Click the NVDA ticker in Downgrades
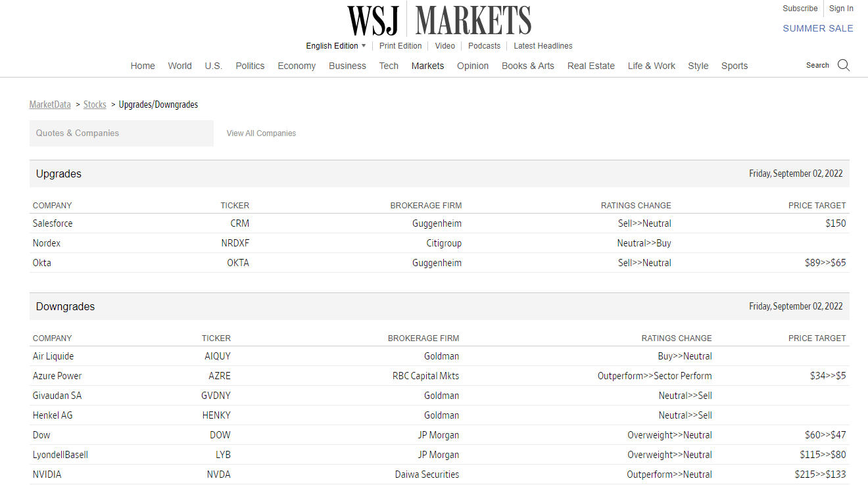 coord(218,474)
